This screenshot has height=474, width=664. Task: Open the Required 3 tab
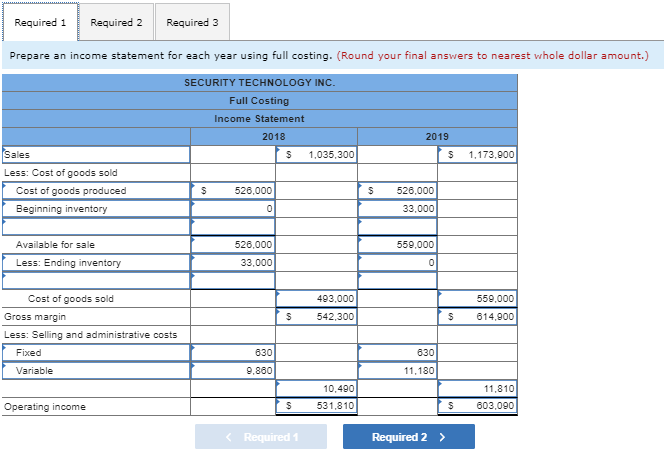pos(192,22)
